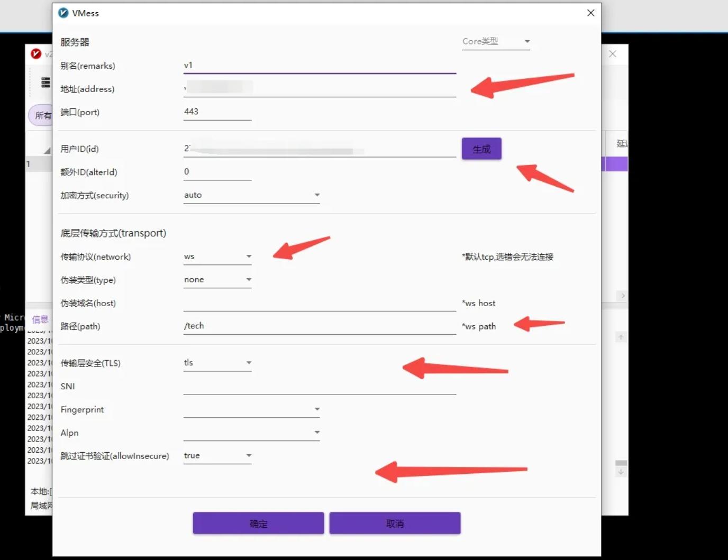
Task: Click the *ws path hint text
Action: [x=479, y=326]
